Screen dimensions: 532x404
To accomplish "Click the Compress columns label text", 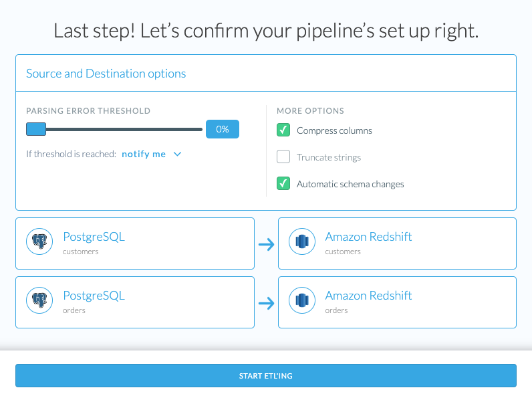I will [334, 130].
